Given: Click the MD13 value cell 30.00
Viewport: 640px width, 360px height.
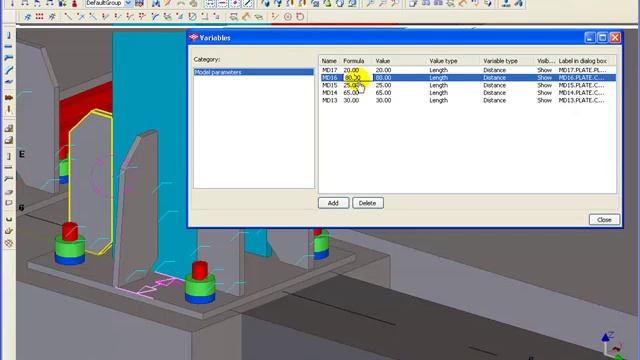Looking at the screenshot, I should pyautogui.click(x=383, y=100).
